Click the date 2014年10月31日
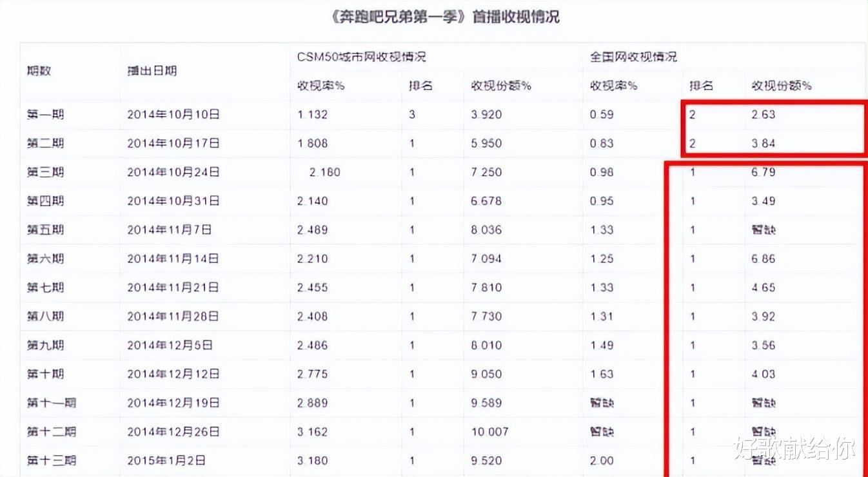The height and width of the screenshot is (477, 868). (173, 201)
